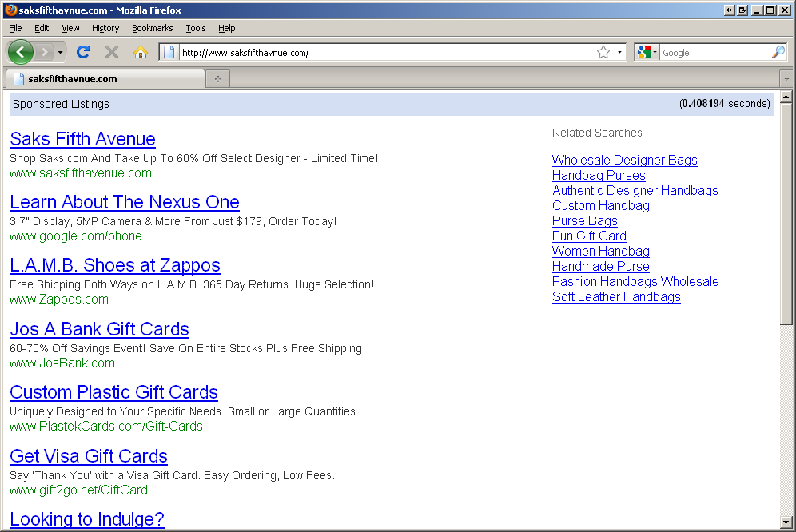Click the scrollbar down arrow
The width and height of the screenshot is (796, 532).
(x=786, y=522)
